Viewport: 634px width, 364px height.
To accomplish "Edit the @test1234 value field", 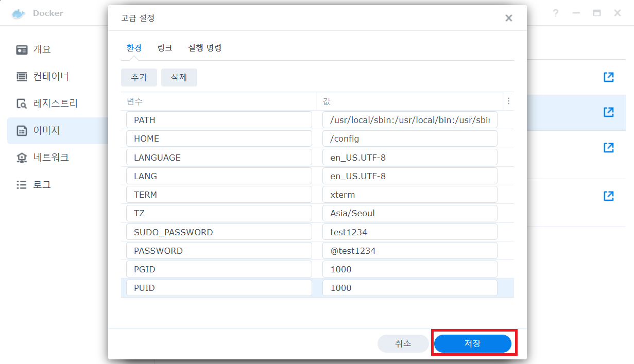I will (x=410, y=251).
